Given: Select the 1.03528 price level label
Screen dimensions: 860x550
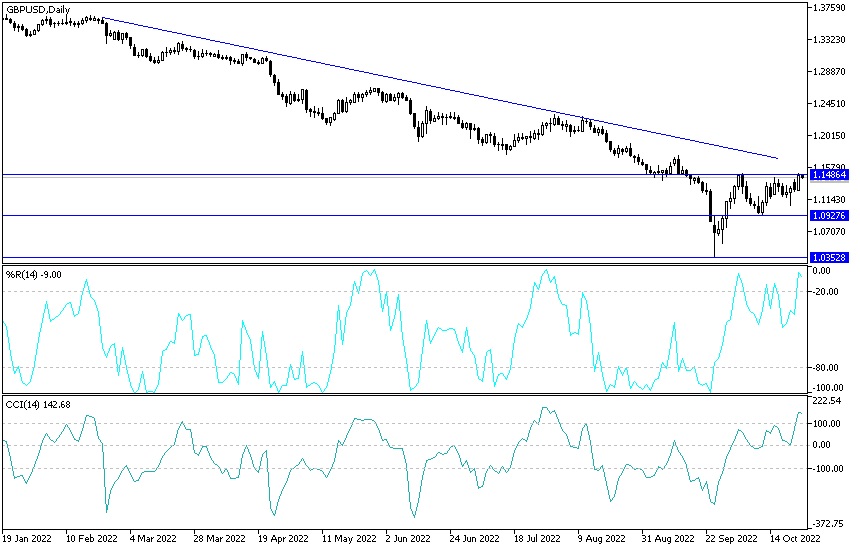Looking at the screenshot, I should 830,257.
